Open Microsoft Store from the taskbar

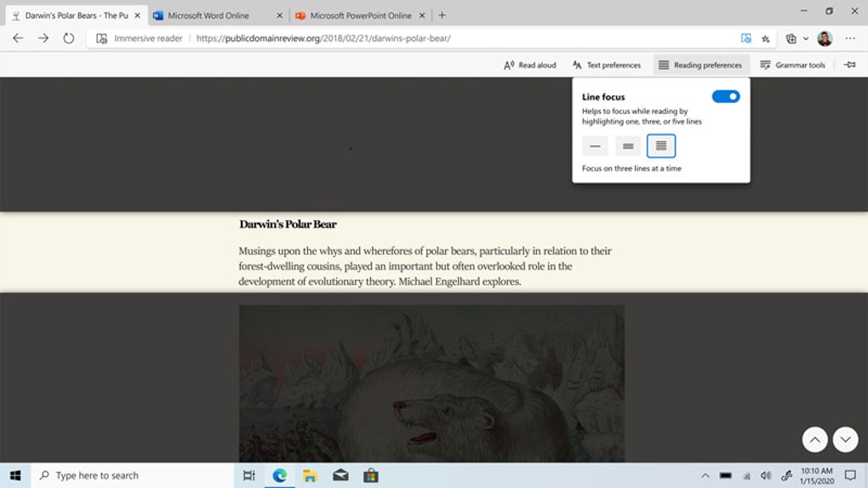coord(371,475)
